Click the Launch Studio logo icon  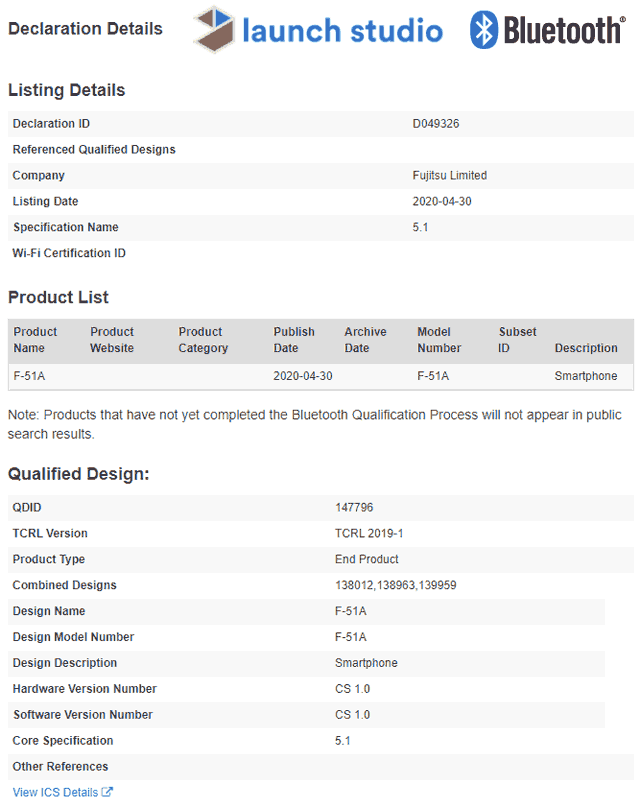[x=214, y=29]
